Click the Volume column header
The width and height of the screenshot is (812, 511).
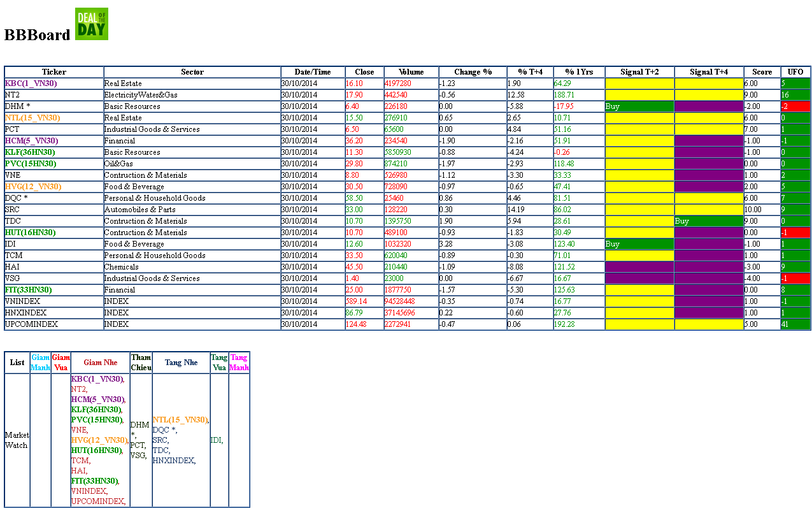click(x=411, y=72)
